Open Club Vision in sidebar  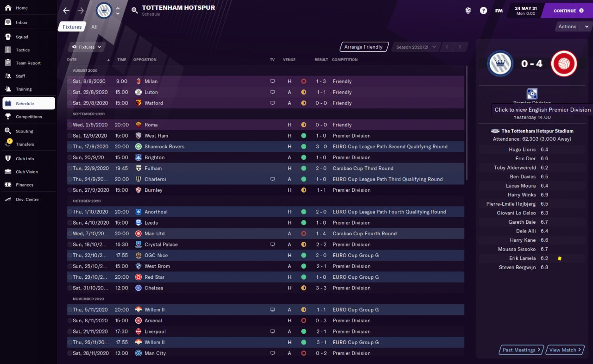(x=27, y=172)
